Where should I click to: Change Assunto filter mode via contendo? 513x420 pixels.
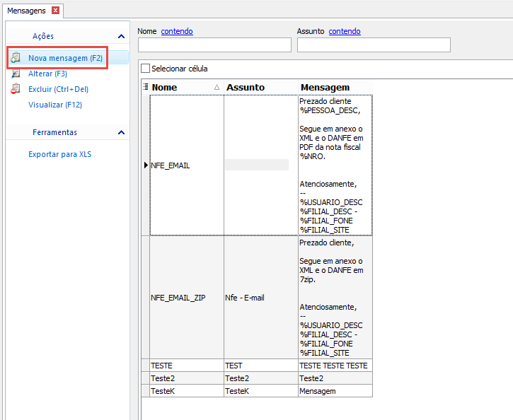click(345, 31)
